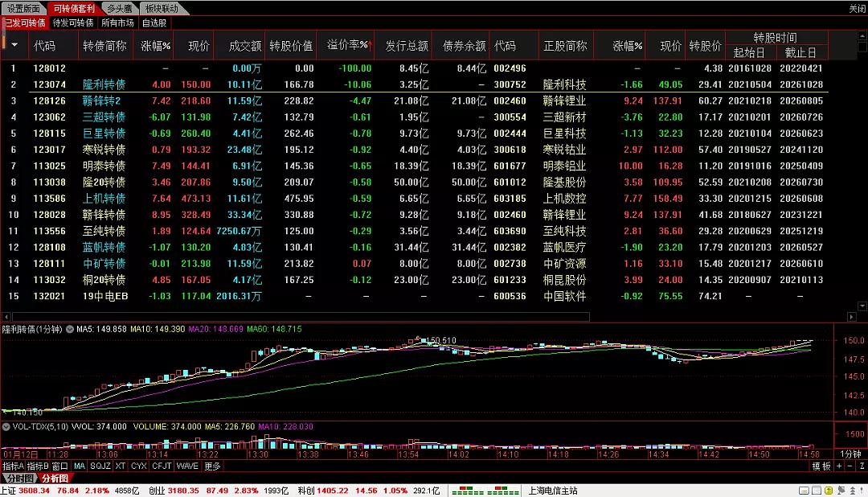Sort by bond 涨幅% column header left of 现价

[x=155, y=45]
